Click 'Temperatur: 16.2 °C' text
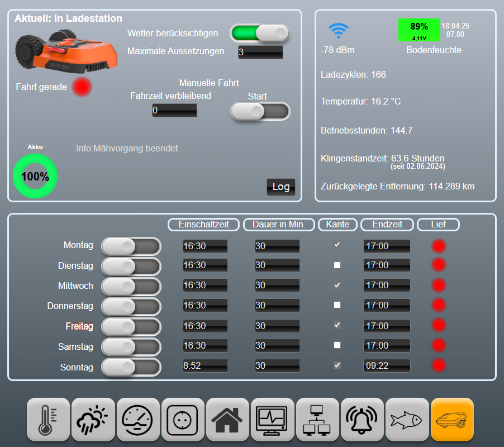 tap(360, 102)
